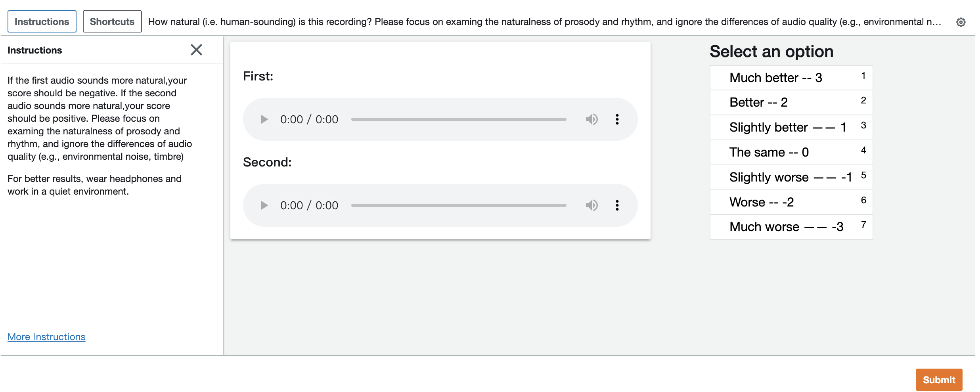
Task: Play the First audio recording
Action: click(x=264, y=119)
